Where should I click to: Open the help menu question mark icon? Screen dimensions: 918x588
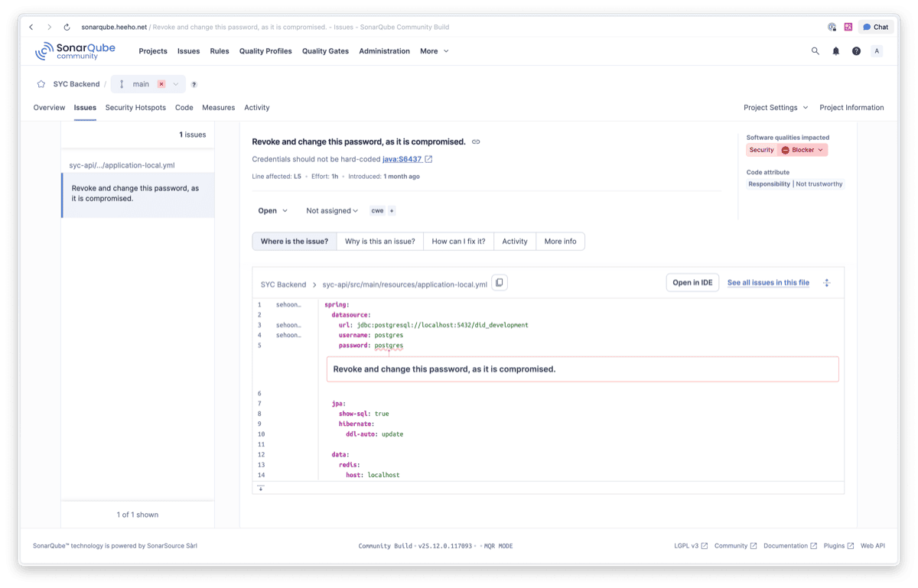pyautogui.click(x=856, y=51)
